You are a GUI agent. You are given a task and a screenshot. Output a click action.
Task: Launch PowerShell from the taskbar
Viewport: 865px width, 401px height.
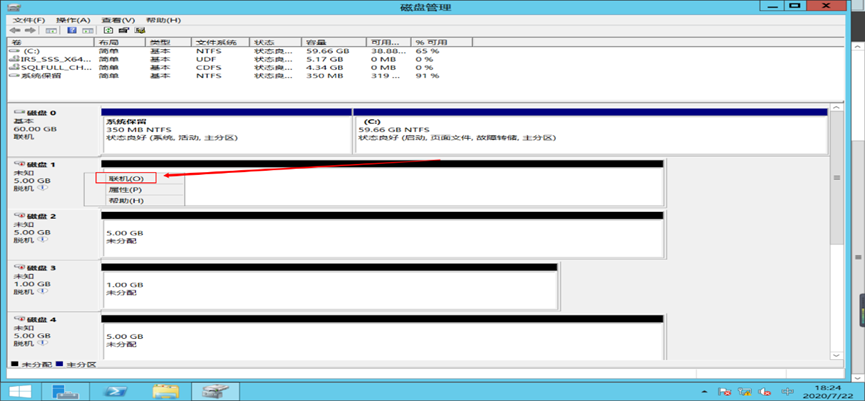(x=117, y=391)
